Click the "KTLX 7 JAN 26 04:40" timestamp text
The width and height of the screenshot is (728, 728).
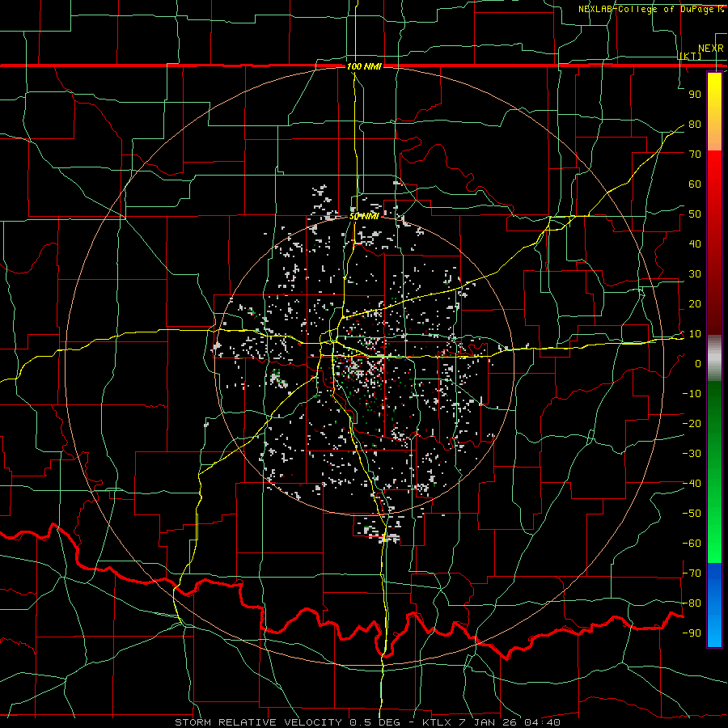491,722
